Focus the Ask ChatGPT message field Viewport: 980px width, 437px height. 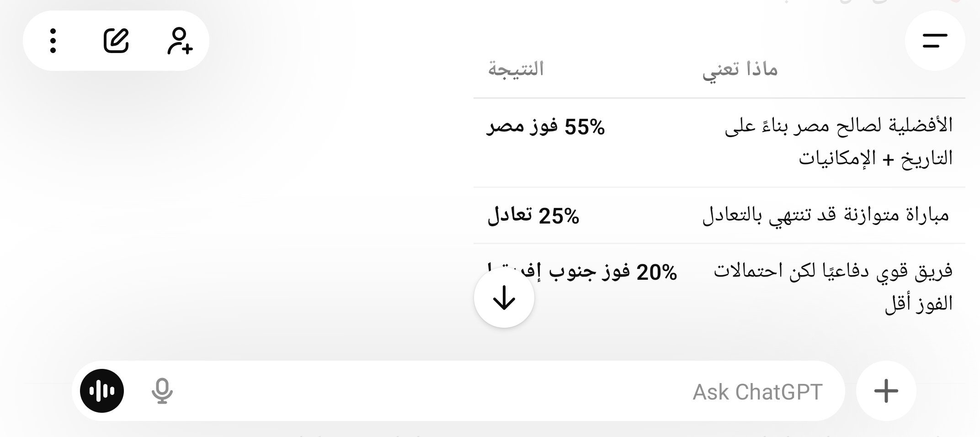(457, 391)
